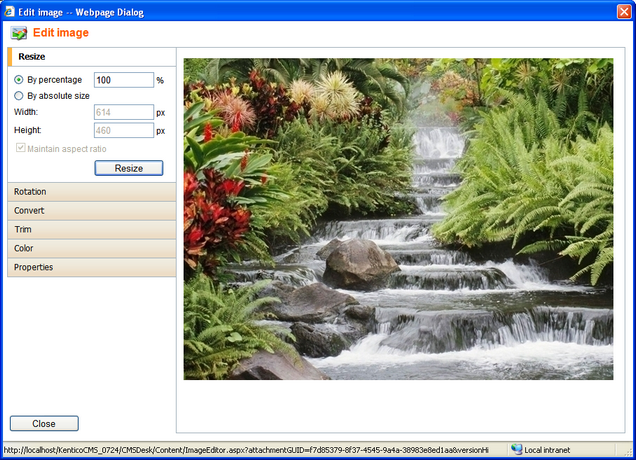The width and height of the screenshot is (636, 460).
Task: Open the Color section
Action: [x=90, y=248]
